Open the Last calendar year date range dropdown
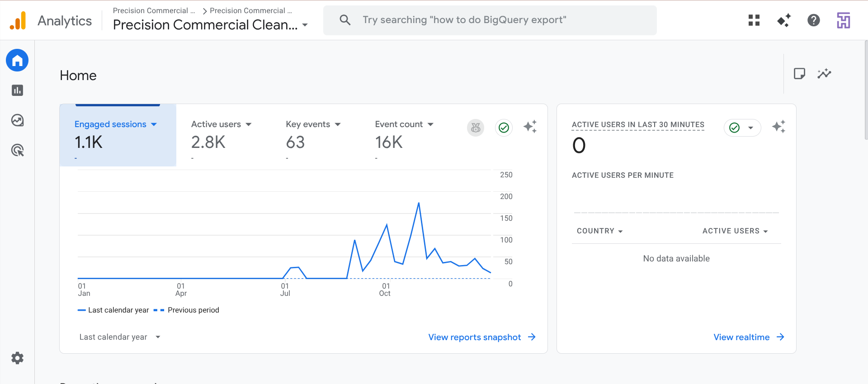868x384 pixels. click(x=120, y=337)
